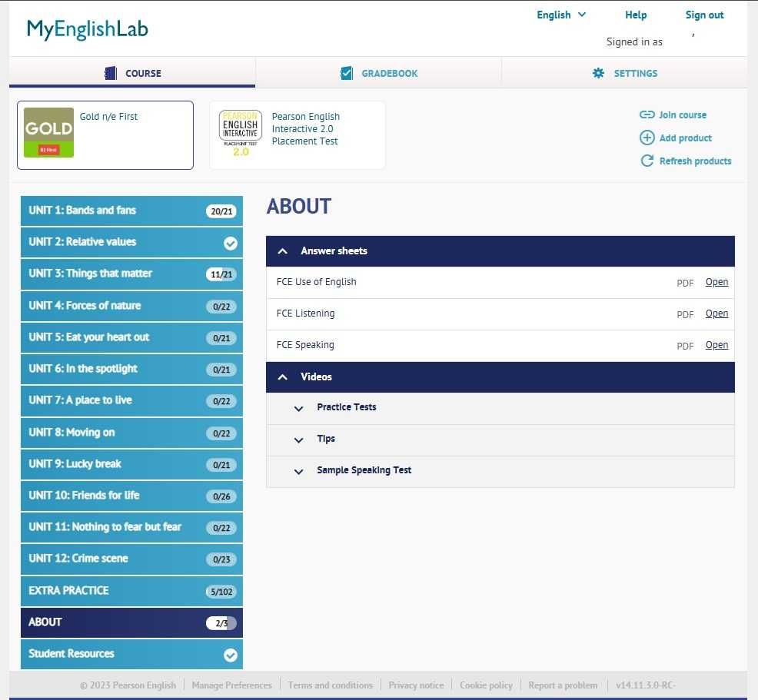Click the MyEnglishLab logo

88,29
